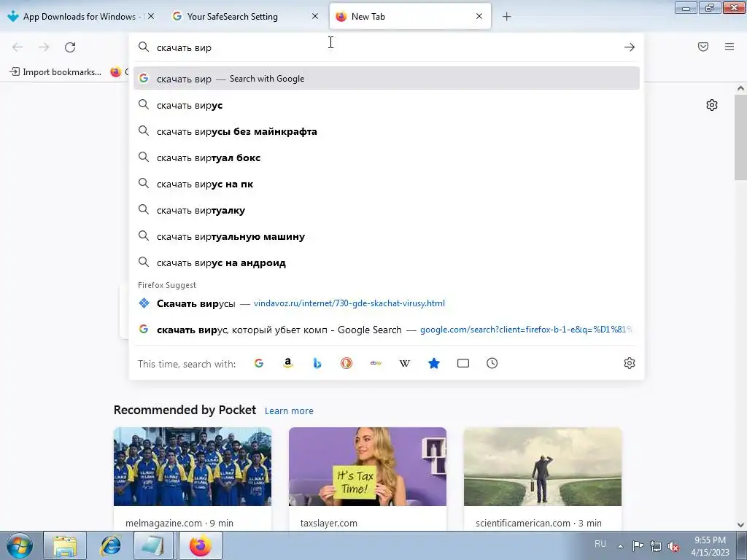Image resolution: width=747 pixels, height=560 pixels.
Task: Go forward one page
Action: (x=44, y=47)
